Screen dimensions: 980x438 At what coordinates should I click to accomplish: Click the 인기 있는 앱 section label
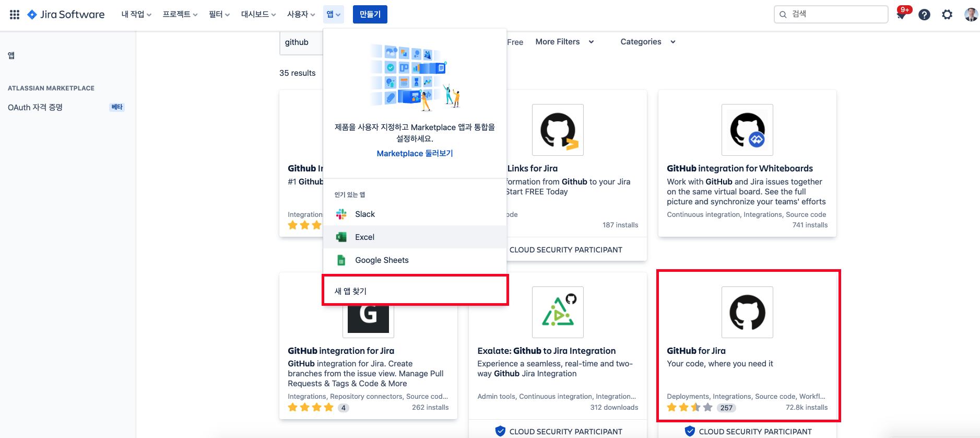coord(350,194)
